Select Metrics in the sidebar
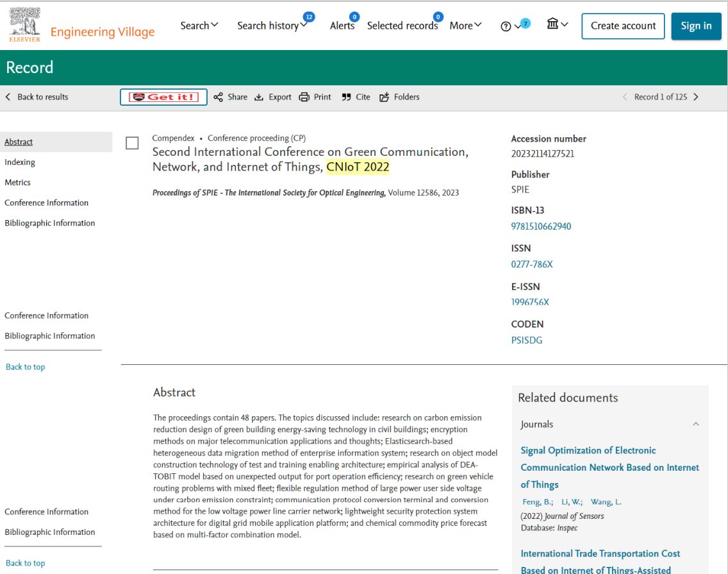Viewport: 728px width, 574px height. tap(18, 183)
